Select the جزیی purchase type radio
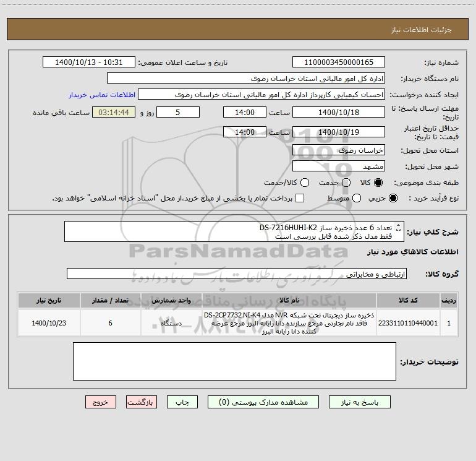The height and width of the screenshot is (461, 476). coord(393,198)
